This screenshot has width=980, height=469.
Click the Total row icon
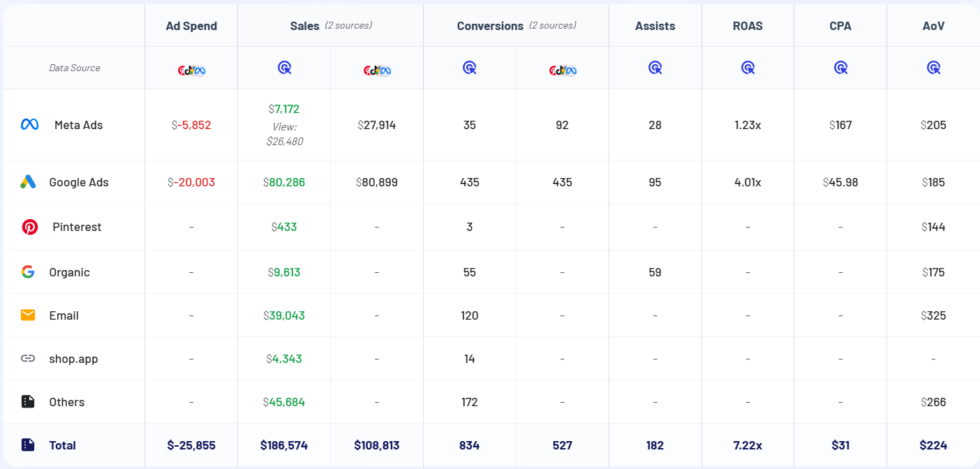tap(28, 445)
